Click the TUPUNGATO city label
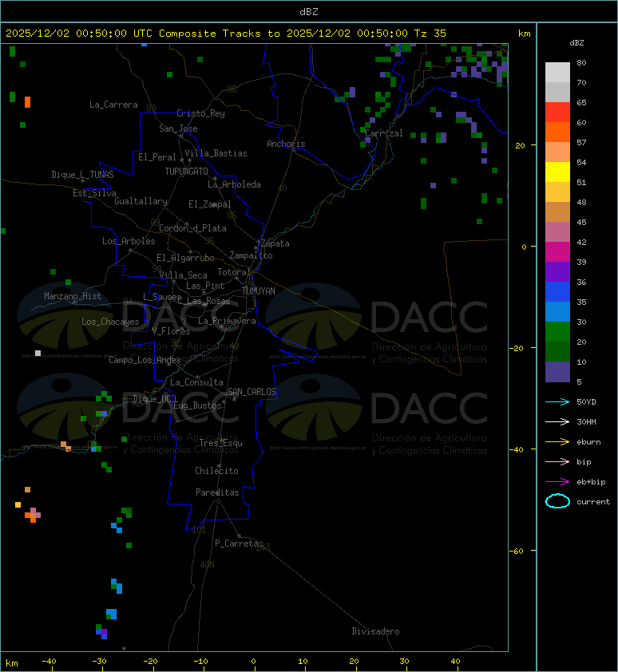This screenshot has height=672, width=618. 187,172
